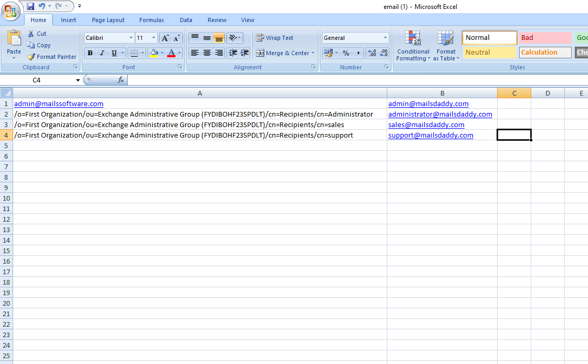The image size is (588, 364).
Task: Click the Select All corner button
Action: click(6, 93)
